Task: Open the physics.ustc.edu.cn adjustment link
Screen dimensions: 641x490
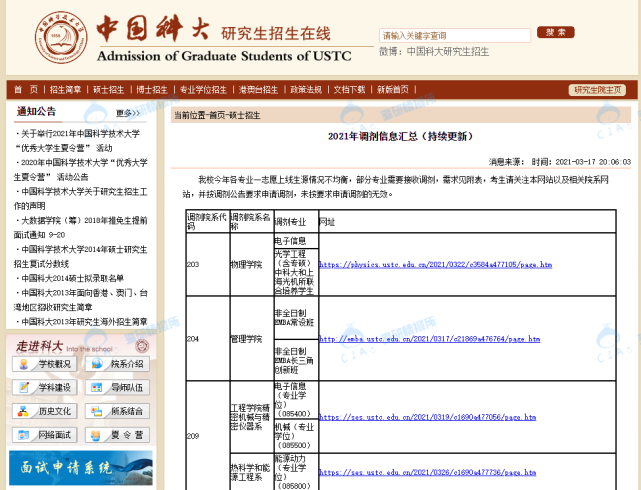Action: [435, 265]
